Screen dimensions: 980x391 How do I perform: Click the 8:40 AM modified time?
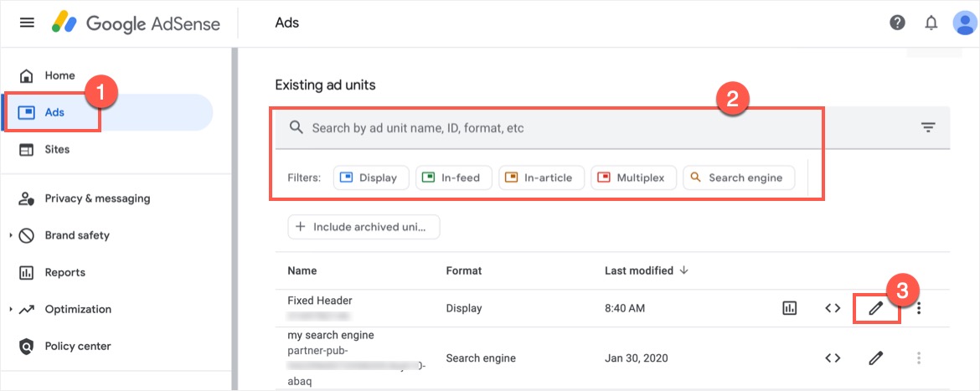tap(625, 308)
